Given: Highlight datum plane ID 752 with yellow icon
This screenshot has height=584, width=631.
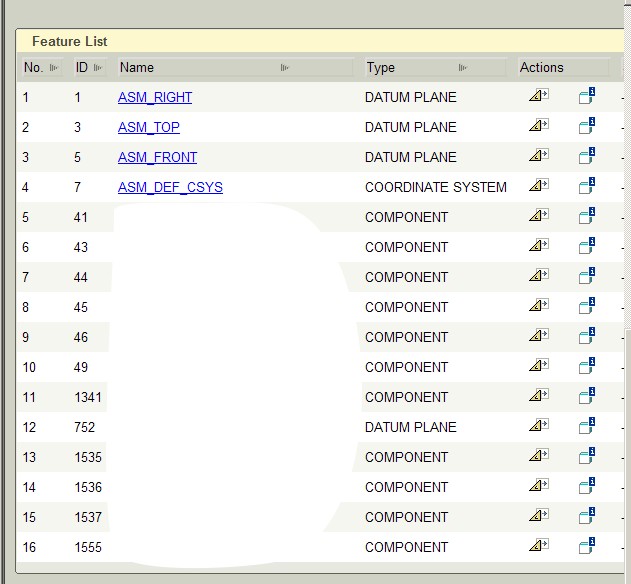Looking at the screenshot, I should click(538, 425).
